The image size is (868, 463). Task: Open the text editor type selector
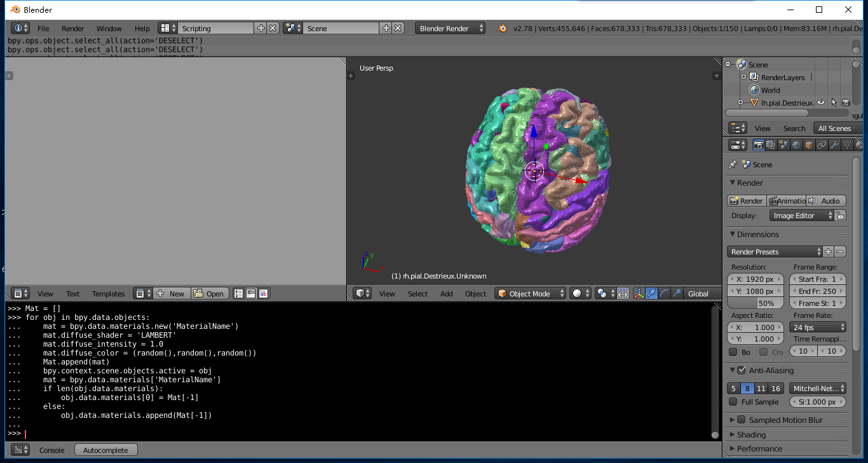pyautogui.click(x=20, y=293)
